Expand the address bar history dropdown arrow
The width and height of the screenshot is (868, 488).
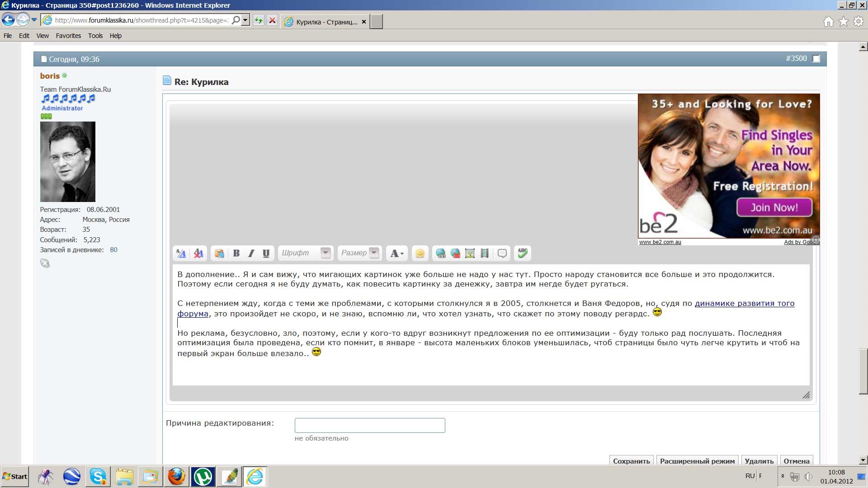(245, 20)
